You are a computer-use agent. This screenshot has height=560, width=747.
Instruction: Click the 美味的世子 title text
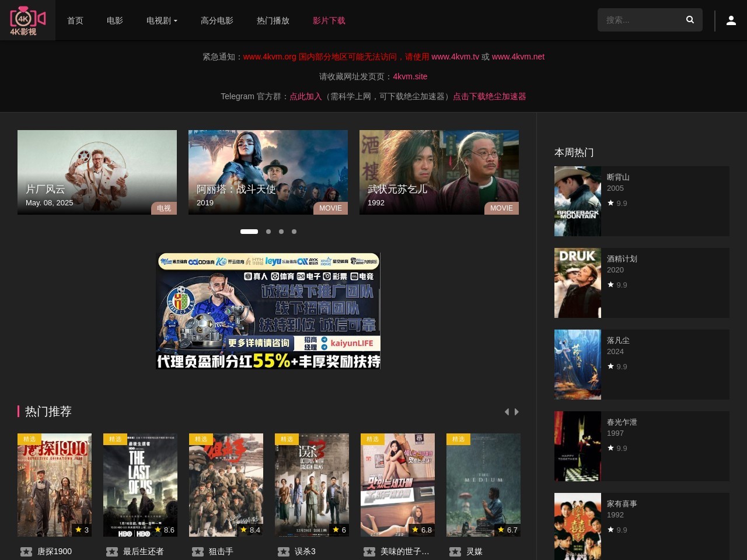click(x=405, y=551)
